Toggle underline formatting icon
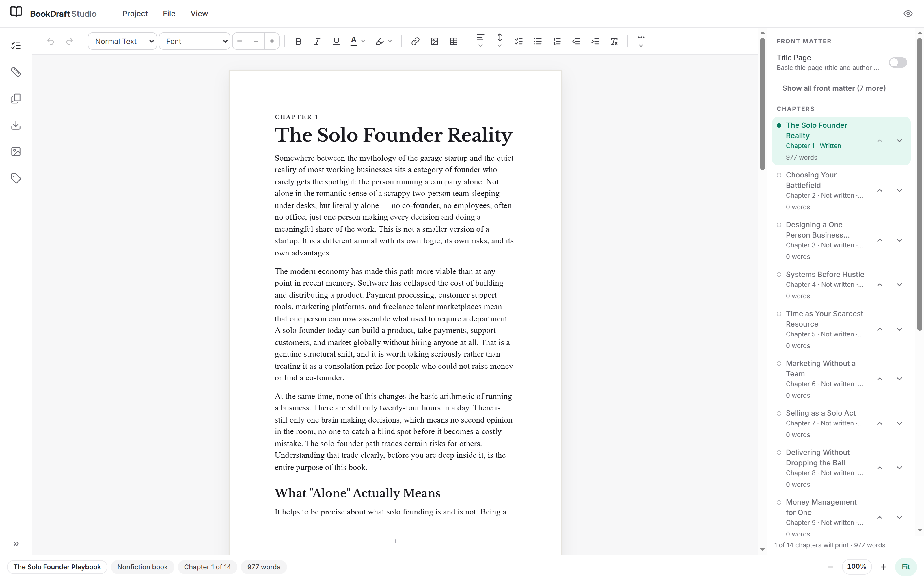Image resolution: width=924 pixels, height=578 pixels. [x=336, y=41]
